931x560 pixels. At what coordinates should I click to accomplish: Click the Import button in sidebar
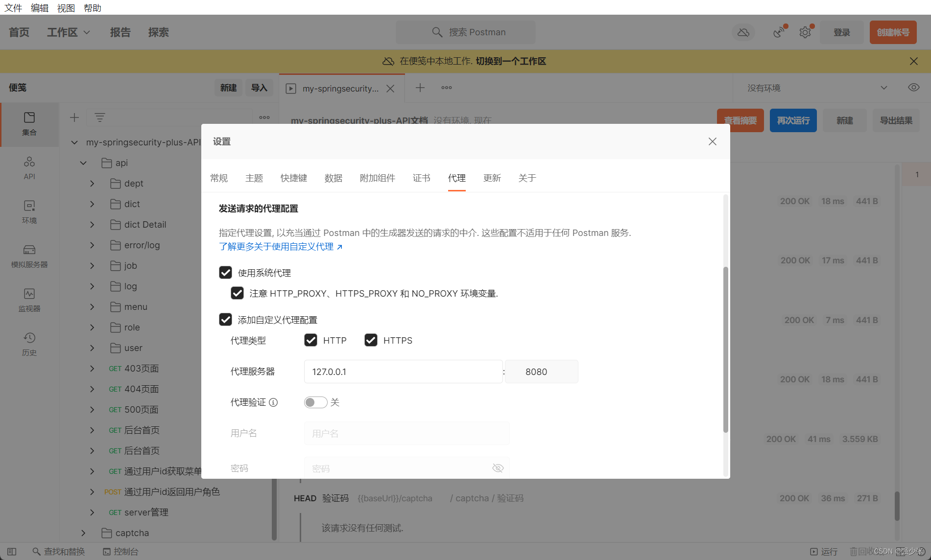259,88
